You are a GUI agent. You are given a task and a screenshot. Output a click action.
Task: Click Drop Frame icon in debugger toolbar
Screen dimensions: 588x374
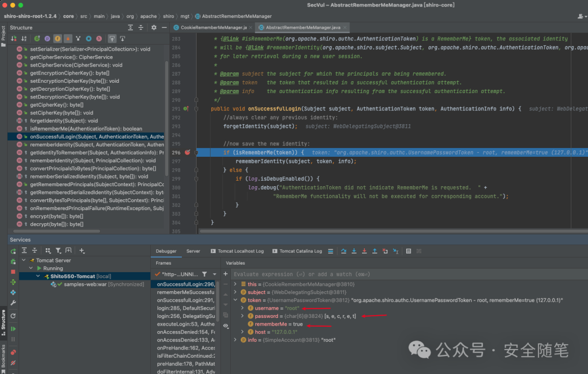click(385, 251)
